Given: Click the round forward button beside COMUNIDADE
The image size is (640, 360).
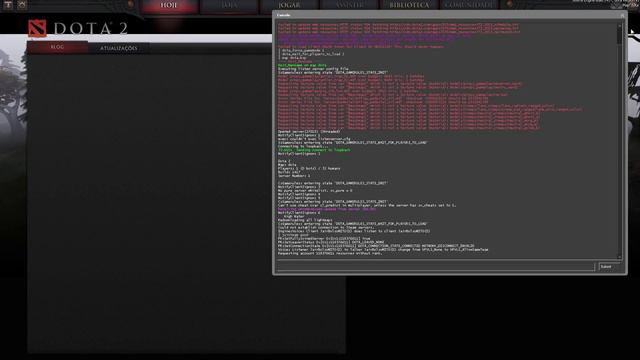Looking at the screenshot, I should [x=510, y=4].
